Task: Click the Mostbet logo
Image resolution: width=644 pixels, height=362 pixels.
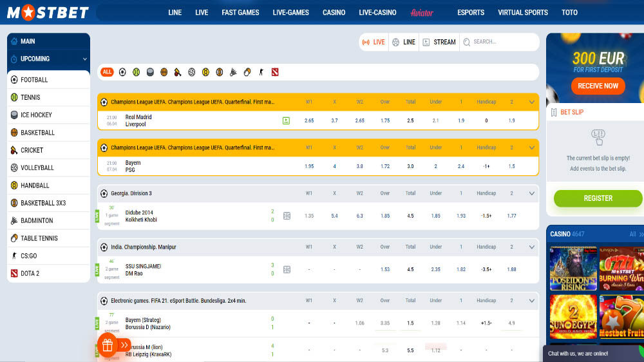Action: (x=48, y=12)
